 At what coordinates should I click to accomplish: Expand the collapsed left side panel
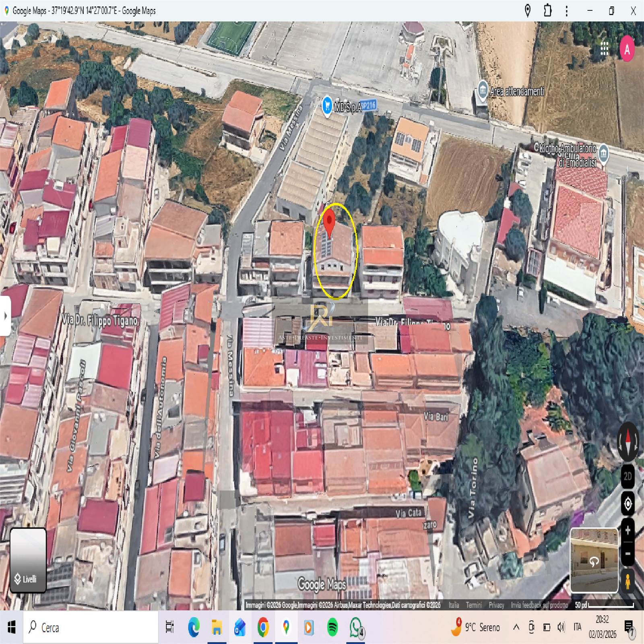(x=5, y=316)
